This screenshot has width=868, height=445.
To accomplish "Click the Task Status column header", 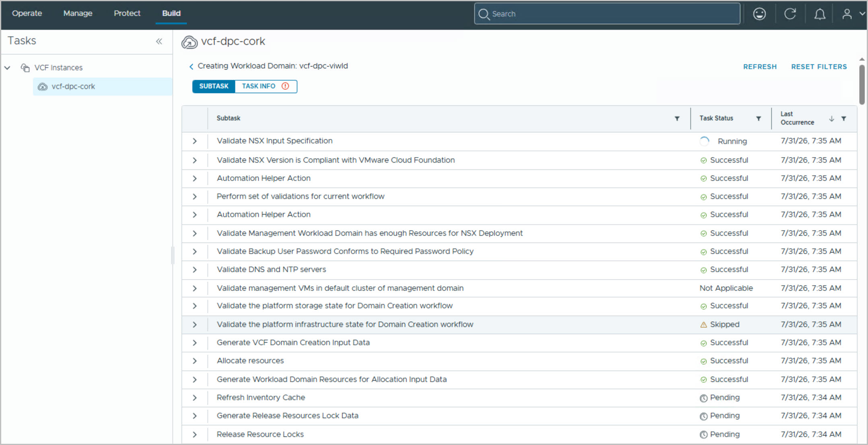I will [716, 118].
